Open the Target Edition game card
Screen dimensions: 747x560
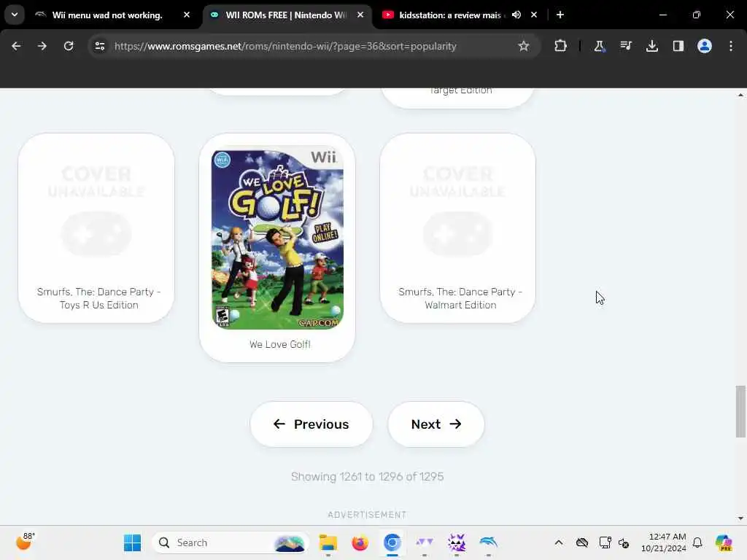[458, 97]
